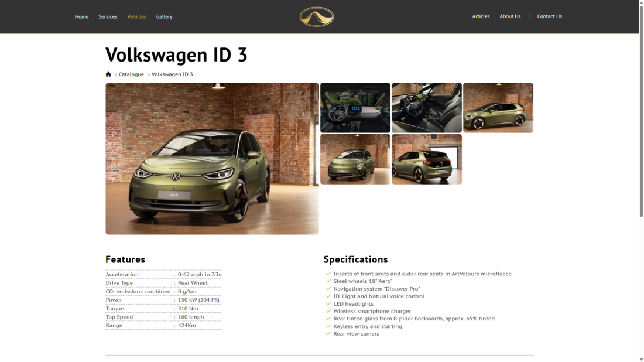Open the Articles menu item
This screenshot has width=644, height=362.
(481, 16)
